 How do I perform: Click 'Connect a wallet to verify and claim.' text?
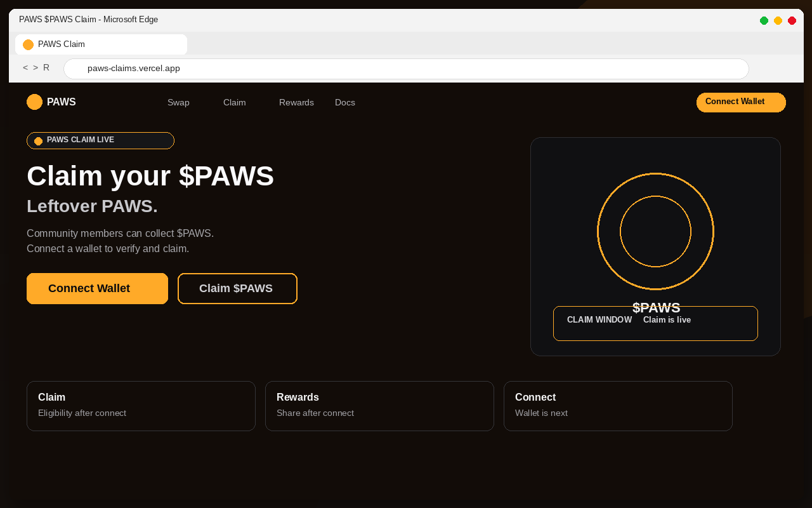108,248
